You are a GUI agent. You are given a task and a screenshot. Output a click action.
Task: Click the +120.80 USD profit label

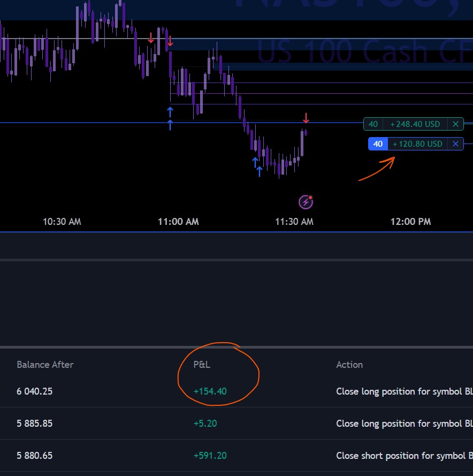click(x=417, y=143)
